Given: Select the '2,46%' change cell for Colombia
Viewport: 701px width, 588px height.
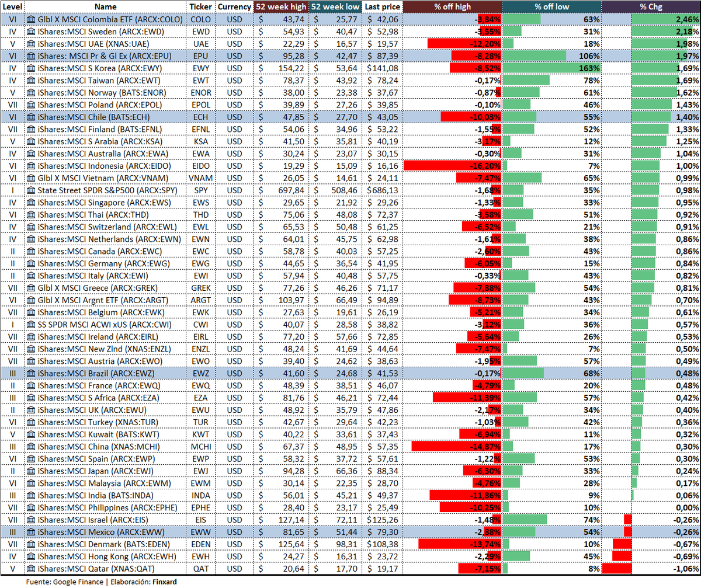Looking at the screenshot, I should (651, 19).
